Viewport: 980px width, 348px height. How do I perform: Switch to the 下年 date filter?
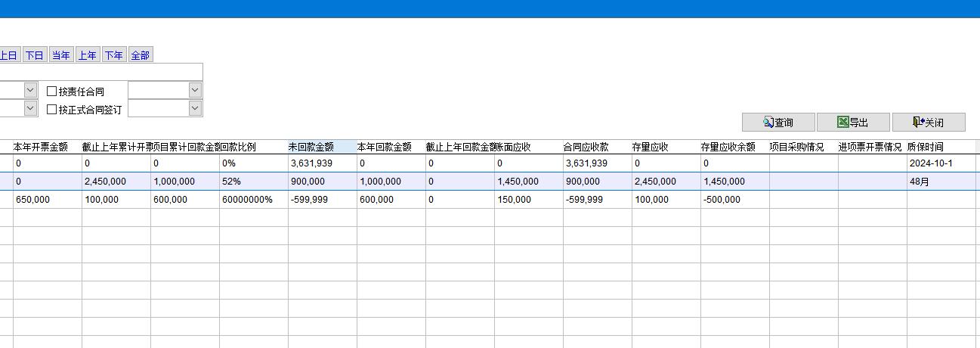113,55
